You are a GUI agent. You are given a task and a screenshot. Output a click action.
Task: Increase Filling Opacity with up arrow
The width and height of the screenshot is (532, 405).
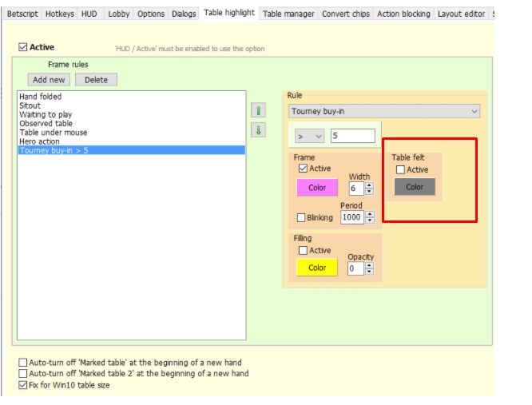tap(369, 265)
